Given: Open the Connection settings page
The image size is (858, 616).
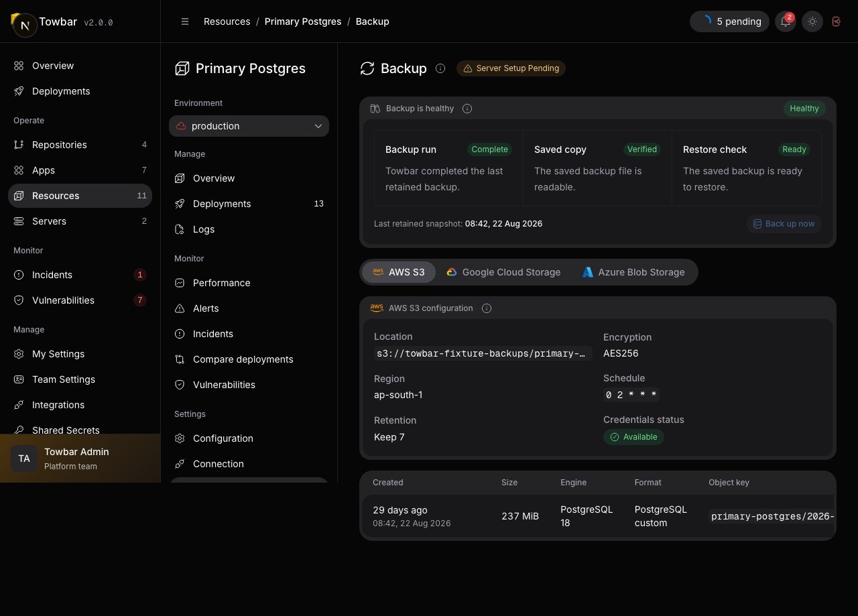Looking at the screenshot, I should click(x=249, y=464).
